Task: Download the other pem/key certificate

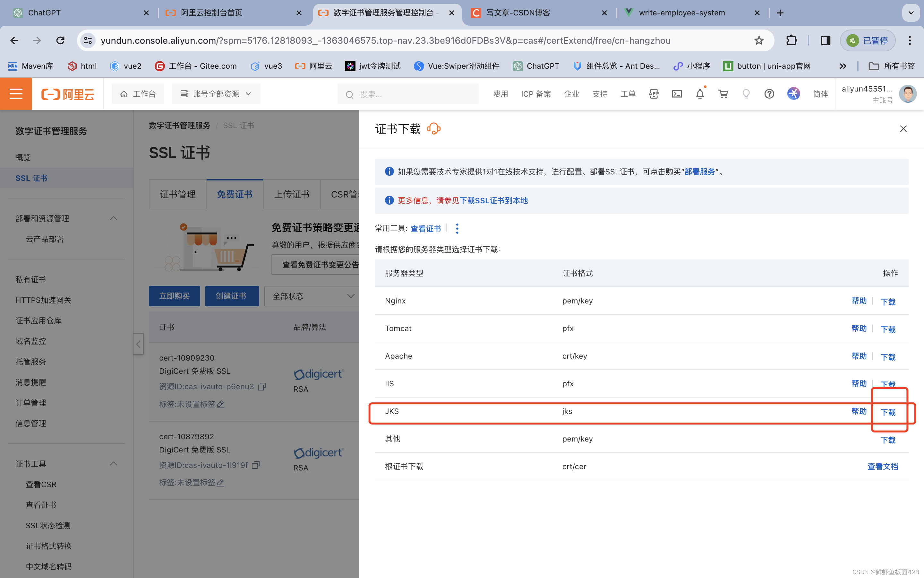Action: point(888,440)
